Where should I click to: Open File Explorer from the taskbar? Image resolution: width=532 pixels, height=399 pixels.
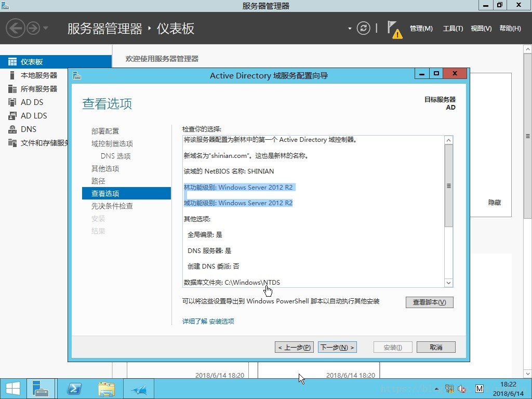(107, 389)
